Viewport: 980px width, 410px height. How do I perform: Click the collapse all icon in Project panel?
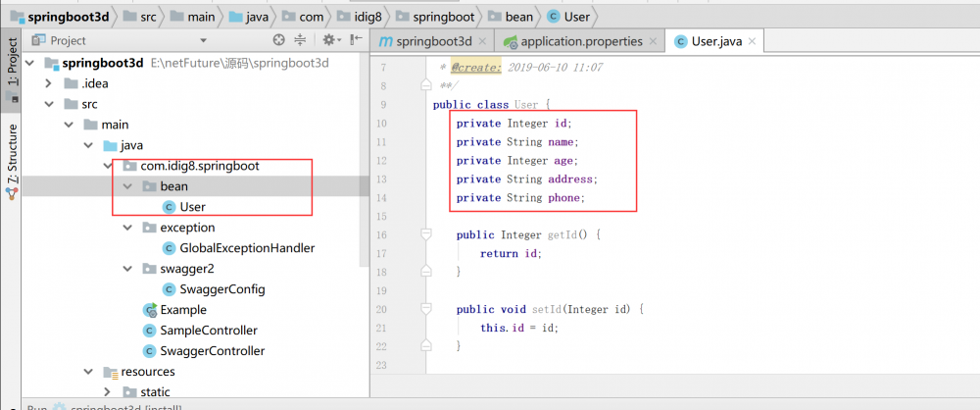pyautogui.click(x=300, y=40)
